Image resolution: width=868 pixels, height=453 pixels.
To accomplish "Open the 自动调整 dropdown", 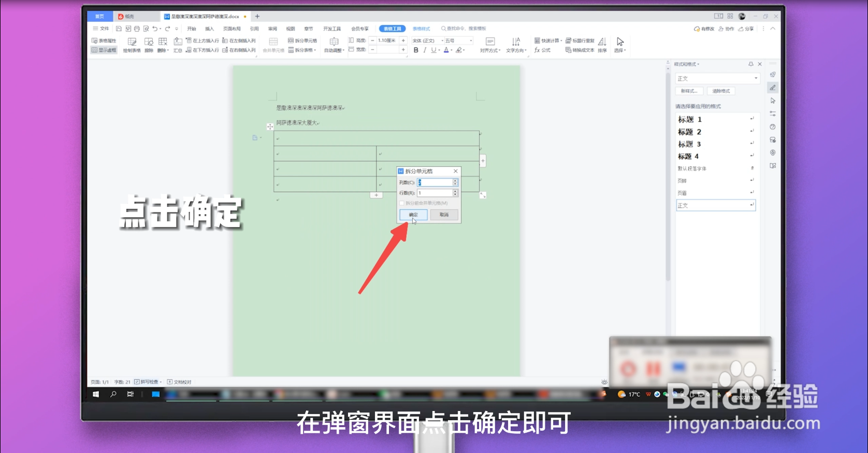I will point(334,45).
